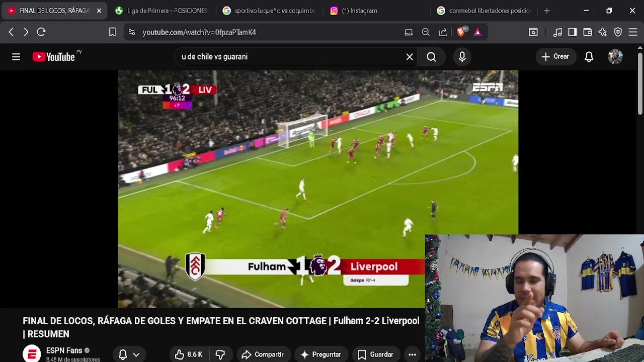Reload the page

[x=41, y=32]
